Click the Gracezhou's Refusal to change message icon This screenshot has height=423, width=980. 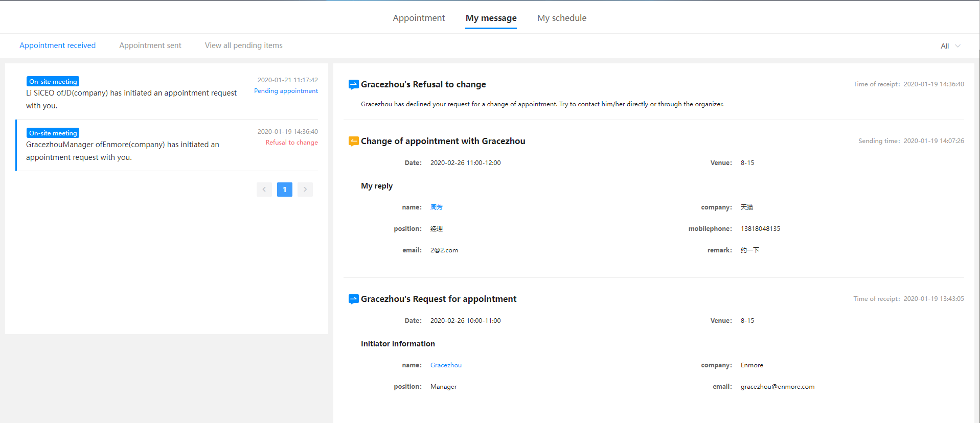[353, 84]
